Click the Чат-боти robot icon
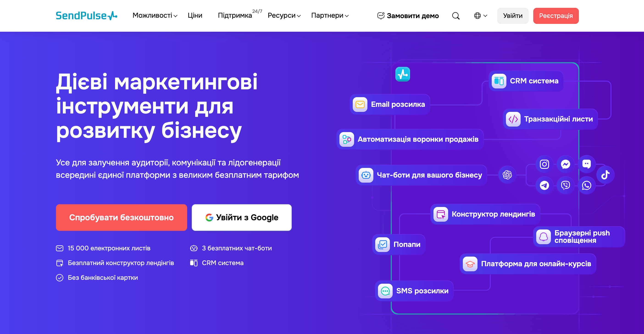The width and height of the screenshot is (644, 334). [x=366, y=175]
